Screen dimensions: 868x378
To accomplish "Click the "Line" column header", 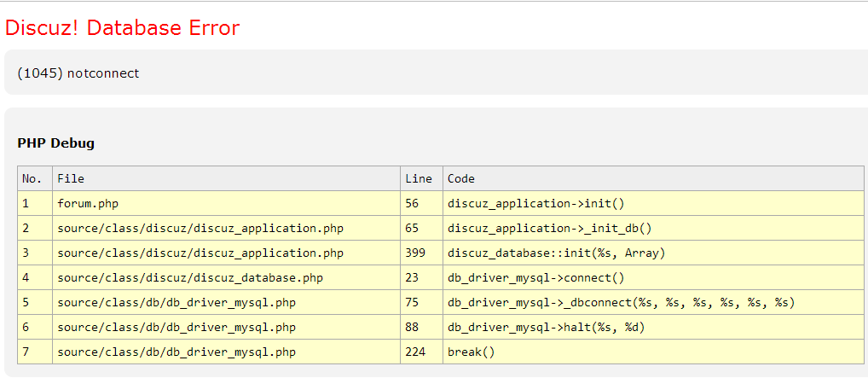I will click(x=419, y=178).
